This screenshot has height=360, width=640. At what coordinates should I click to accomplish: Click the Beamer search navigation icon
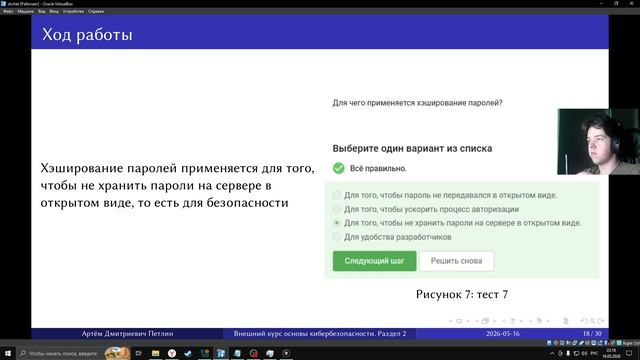click(592, 321)
